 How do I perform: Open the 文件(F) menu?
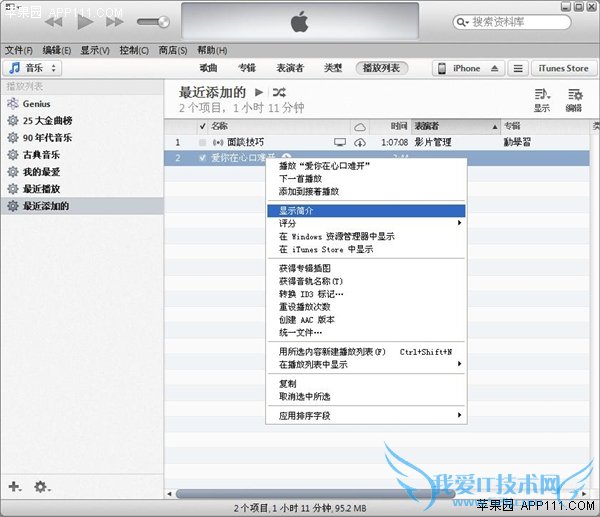[x=18, y=50]
